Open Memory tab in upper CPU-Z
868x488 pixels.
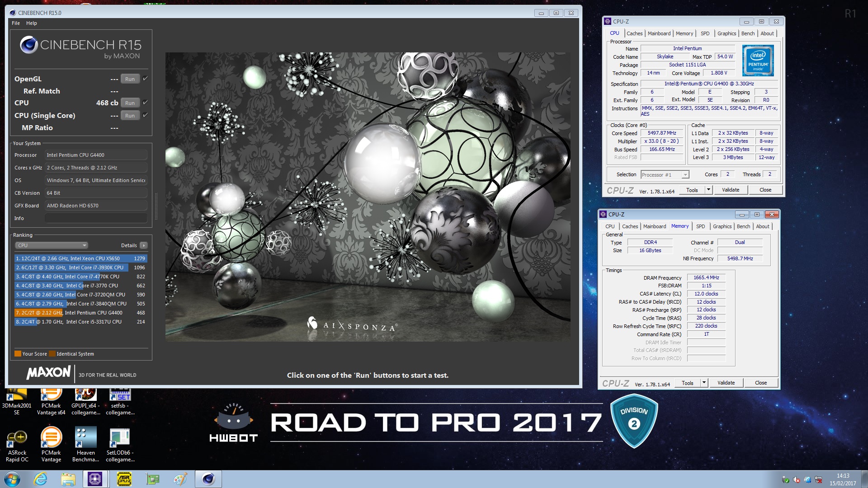684,33
